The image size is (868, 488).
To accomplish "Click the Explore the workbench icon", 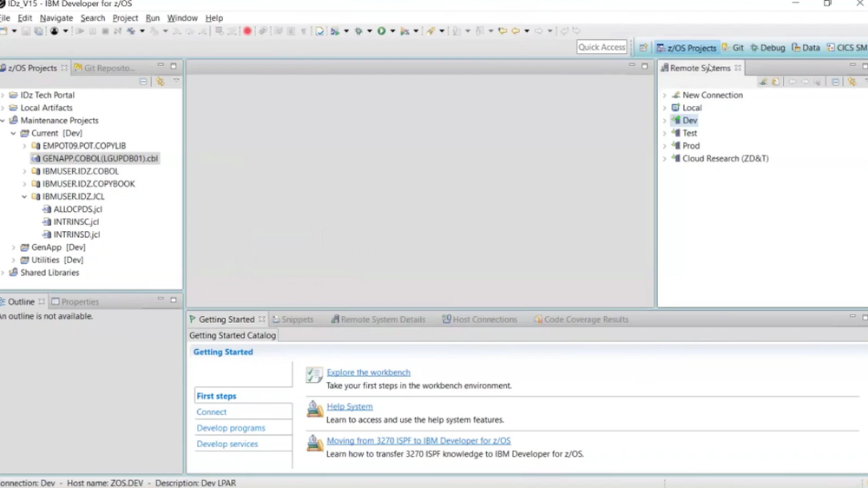I will (314, 375).
